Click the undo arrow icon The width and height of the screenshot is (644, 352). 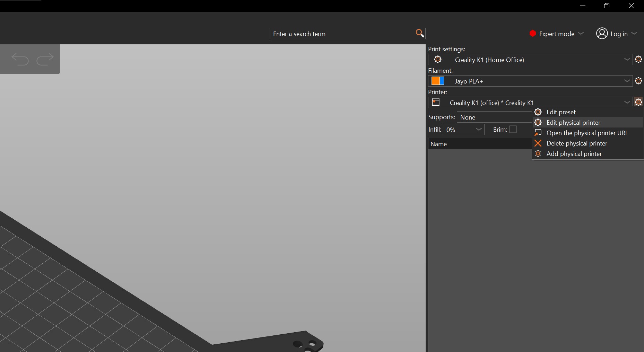(20, 59)
